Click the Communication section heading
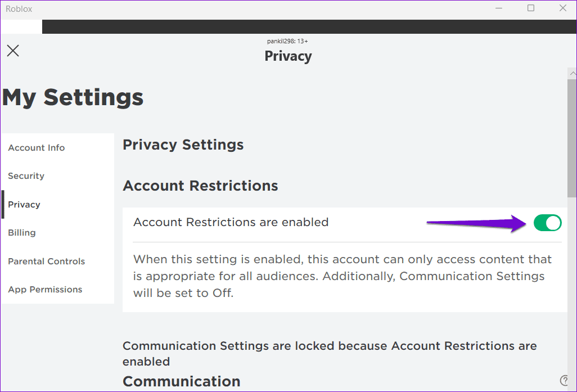577x392 pixels. point(181,381)
